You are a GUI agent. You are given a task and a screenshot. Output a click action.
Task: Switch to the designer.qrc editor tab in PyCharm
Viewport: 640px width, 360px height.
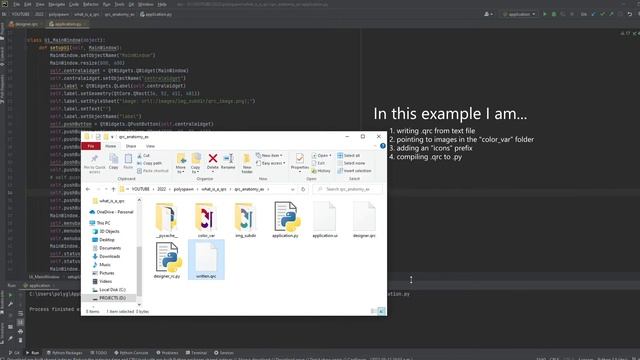[x=24, y=24]
